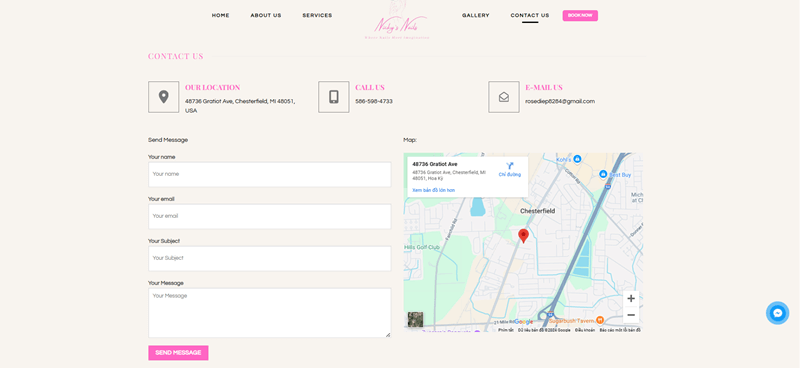Click the pink Book Now button
The width and height of the screenshot is (800, 368).
[x=580, y=15]
